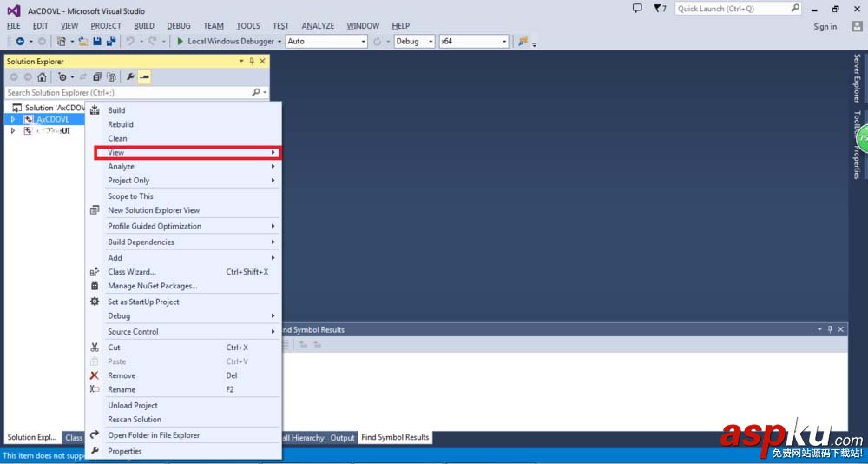Image resolution: width=868 pixels, height=464 pixels.
Task: Expand the AxCDOVL project node
Action: tap(13, 119)
